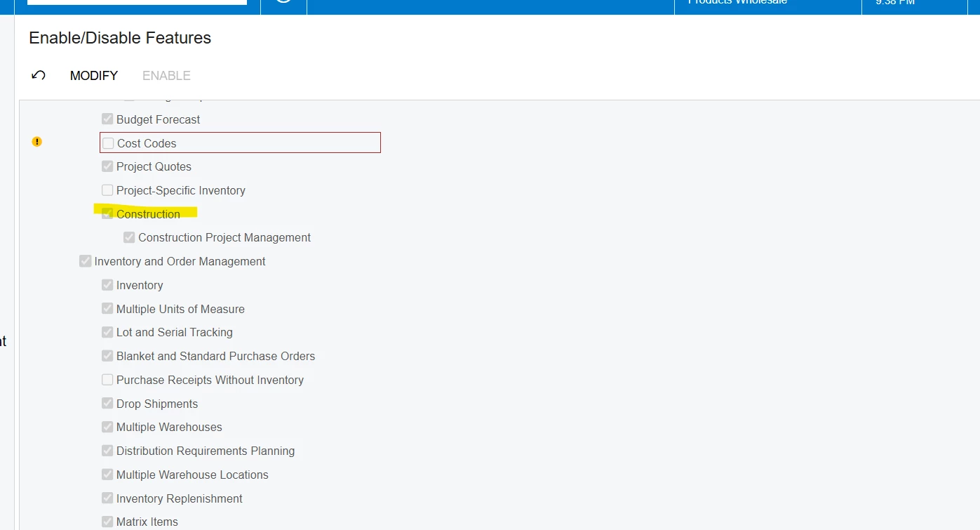The height and width of the screenshot is (530, 980).
Task: Click the undo arrow icon on the toolbar
Action: point(39,75)
